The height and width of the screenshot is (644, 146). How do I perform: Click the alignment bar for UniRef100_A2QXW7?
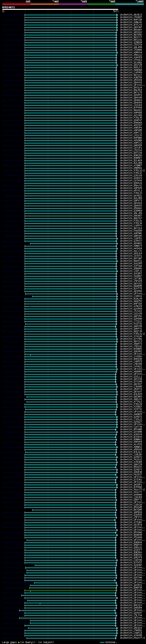click(76, 565)
